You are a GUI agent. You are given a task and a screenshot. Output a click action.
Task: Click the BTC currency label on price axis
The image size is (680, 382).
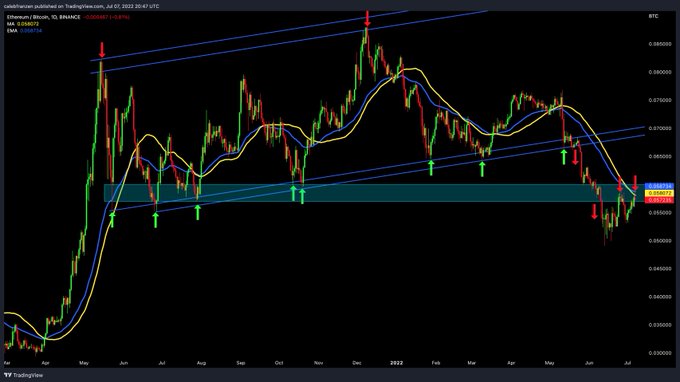(654, 16)
